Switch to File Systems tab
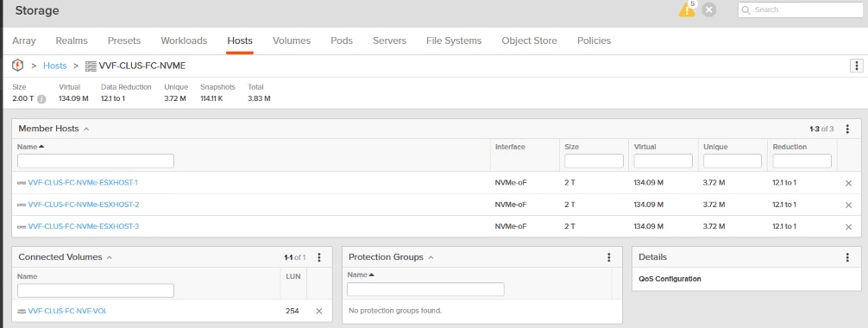 click(454, 41)
